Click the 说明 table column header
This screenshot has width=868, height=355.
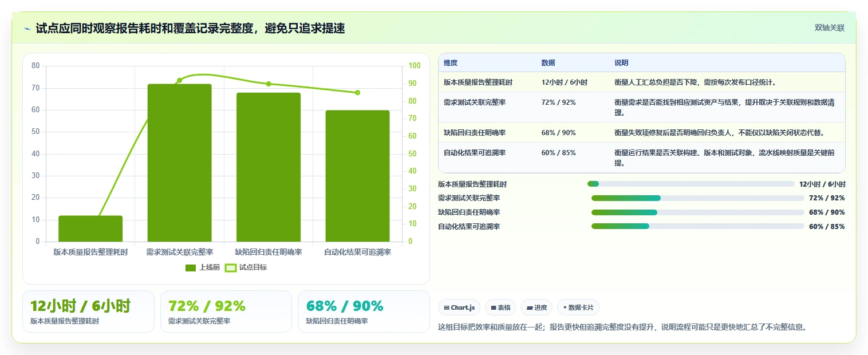pos(621,63)
